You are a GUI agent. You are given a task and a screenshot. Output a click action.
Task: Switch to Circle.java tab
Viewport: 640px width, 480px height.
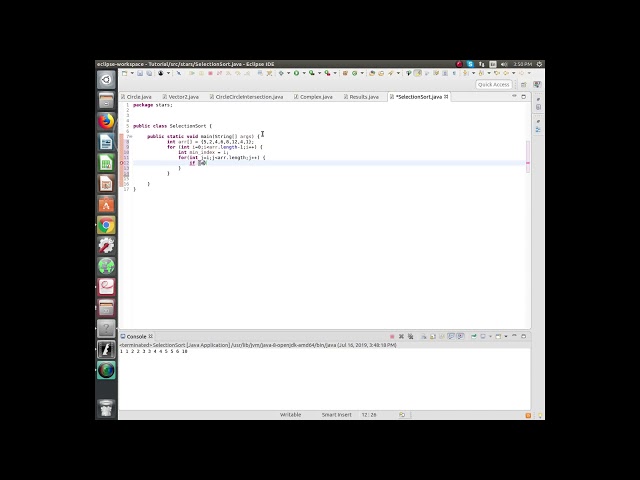[136, 97]
